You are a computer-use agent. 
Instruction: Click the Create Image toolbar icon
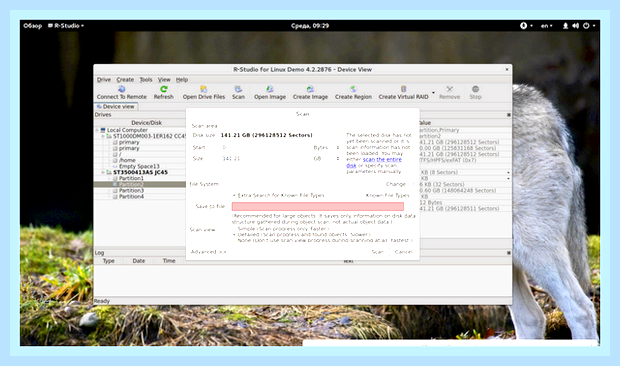pos(310,89)
